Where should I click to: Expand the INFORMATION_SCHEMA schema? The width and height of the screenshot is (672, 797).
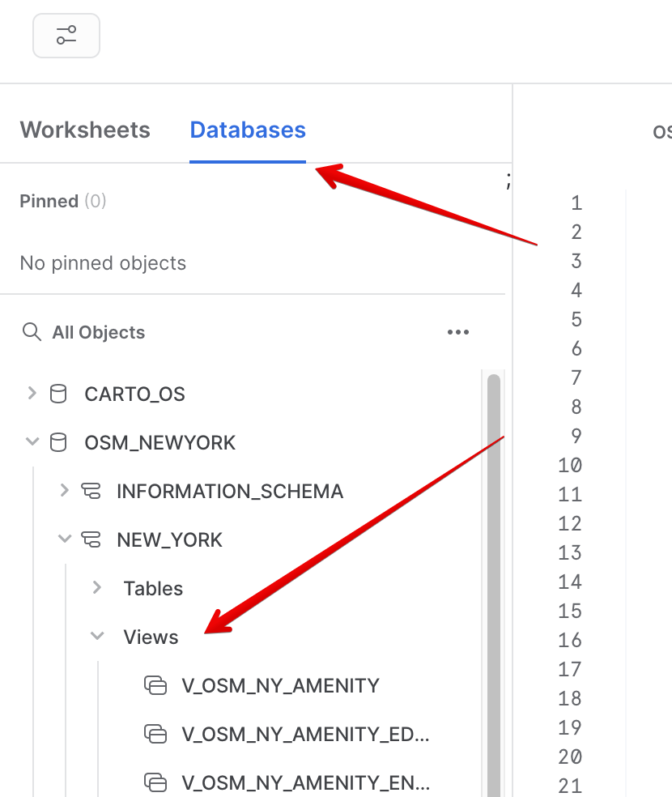[x=64, y=491]
